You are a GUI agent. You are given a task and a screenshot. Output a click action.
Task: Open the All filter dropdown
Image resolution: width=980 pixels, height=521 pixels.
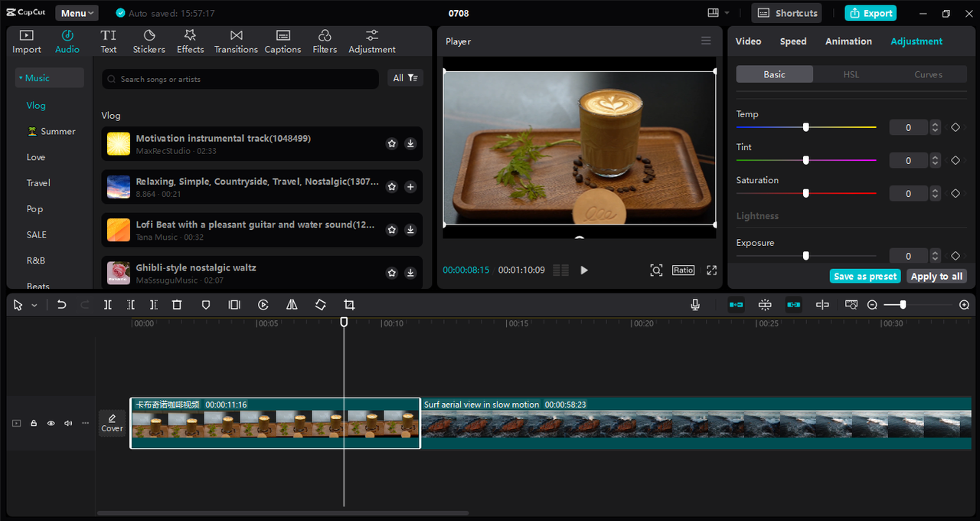pos(405,78)
